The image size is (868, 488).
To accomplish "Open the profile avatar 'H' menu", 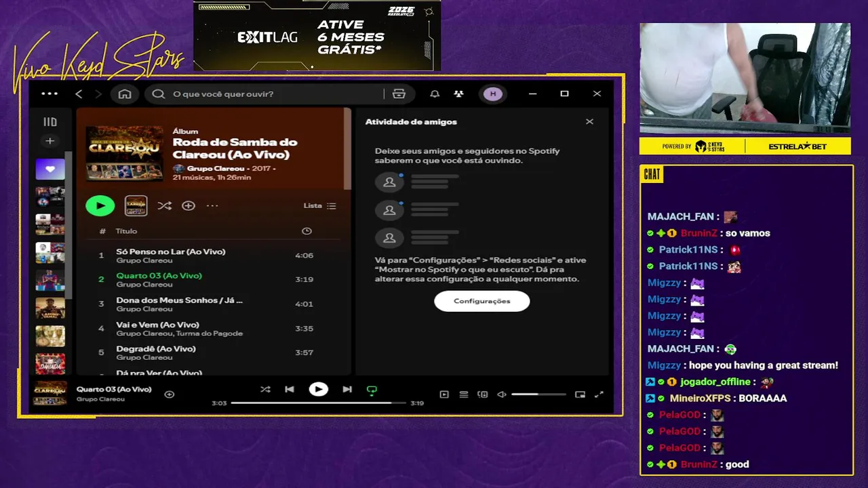I will (493, 94).
